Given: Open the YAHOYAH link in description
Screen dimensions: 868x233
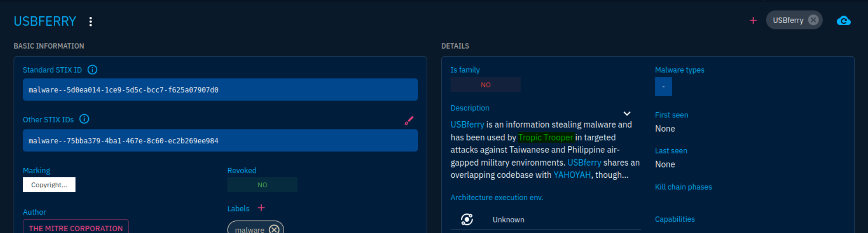Looking at the screenshot, I should [572, 175].
